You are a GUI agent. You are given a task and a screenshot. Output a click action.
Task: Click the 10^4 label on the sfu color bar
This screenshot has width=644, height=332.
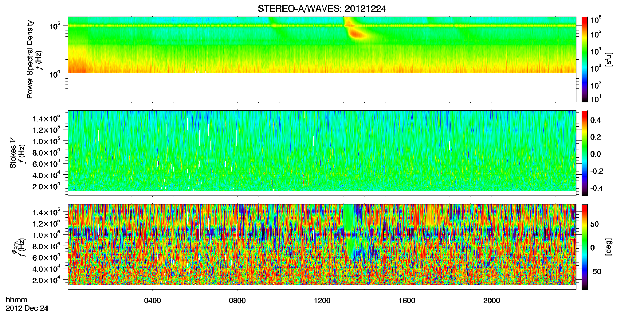(596, 51)
